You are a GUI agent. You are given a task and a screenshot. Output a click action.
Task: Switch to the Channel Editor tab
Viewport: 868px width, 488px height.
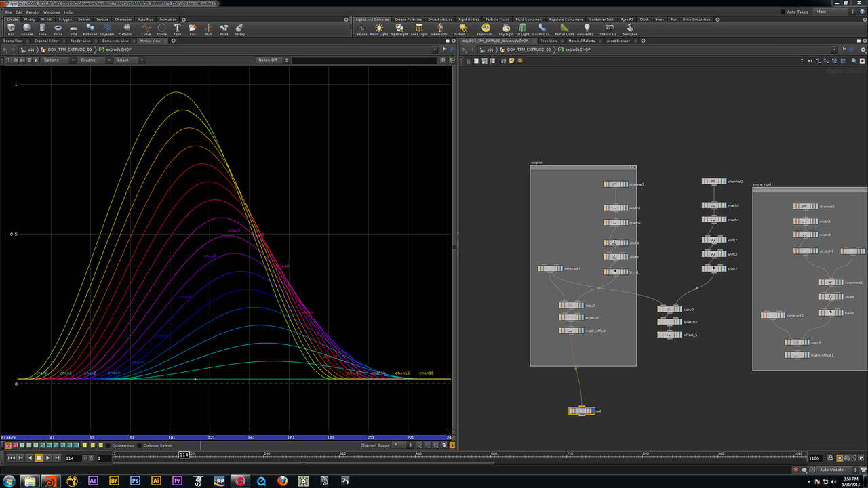[46, 41]
